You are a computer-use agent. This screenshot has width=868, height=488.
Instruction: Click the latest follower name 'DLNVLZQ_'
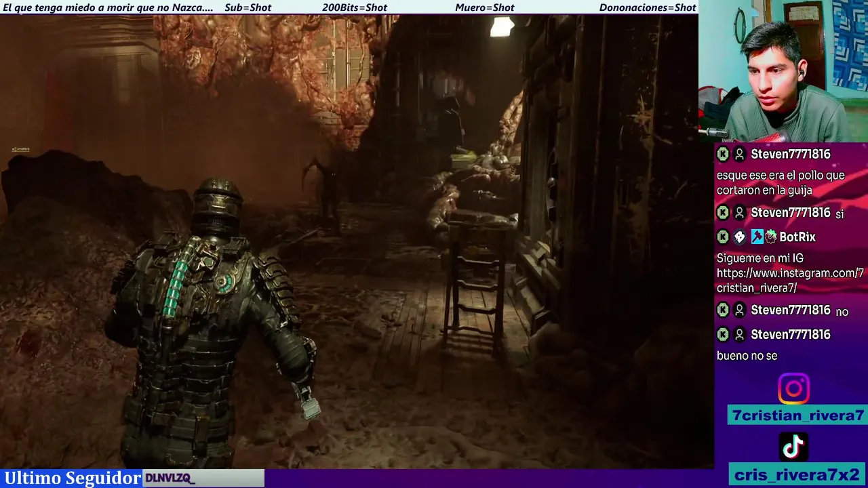coord(170,479)
